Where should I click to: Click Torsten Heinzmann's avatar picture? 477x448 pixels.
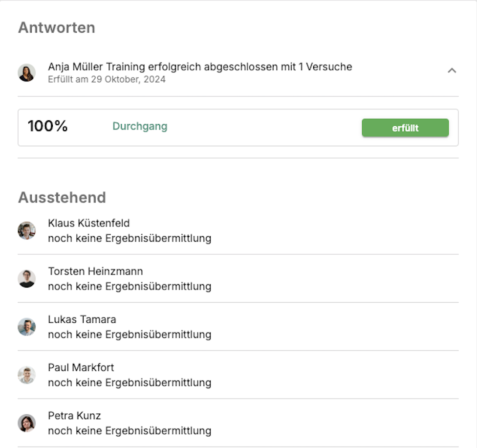(x=27, y=278)
